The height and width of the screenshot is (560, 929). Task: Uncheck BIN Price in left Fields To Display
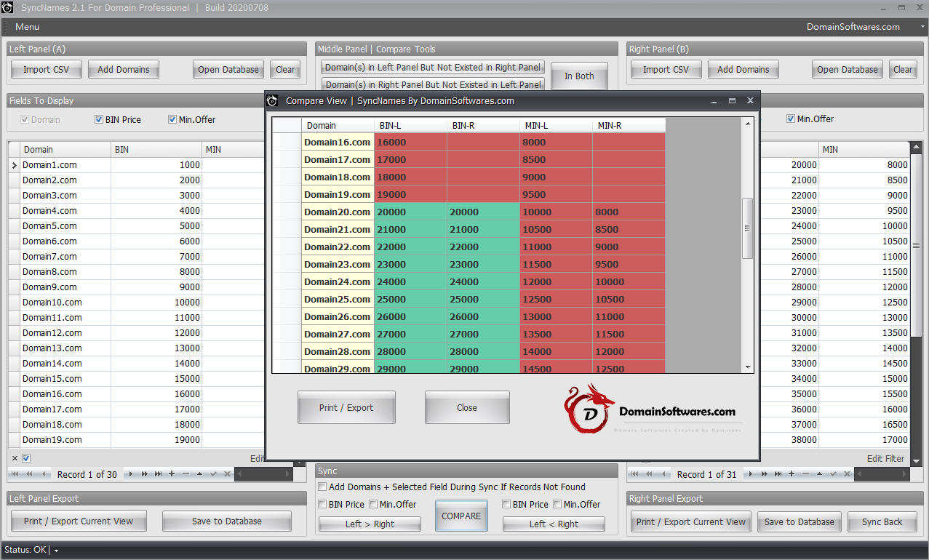pyautogui.click(x=99, y=119)
